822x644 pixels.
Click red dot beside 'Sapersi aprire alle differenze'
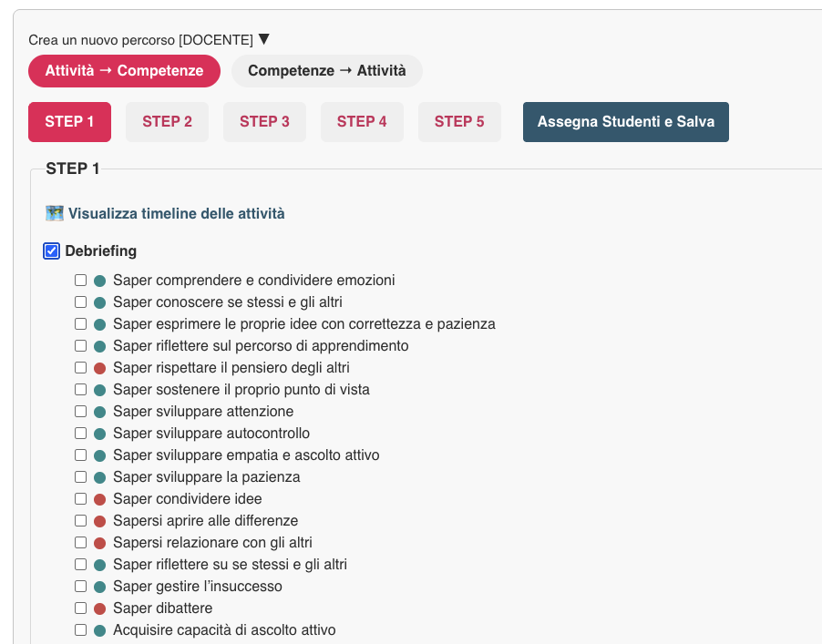tap(100, 521)
